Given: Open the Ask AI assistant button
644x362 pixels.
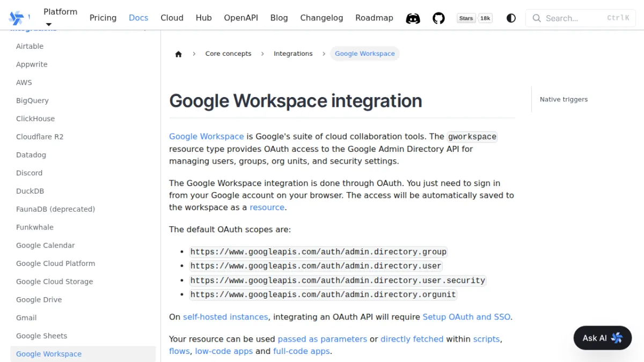Looking at the screenshot, I should coord(603,338).
